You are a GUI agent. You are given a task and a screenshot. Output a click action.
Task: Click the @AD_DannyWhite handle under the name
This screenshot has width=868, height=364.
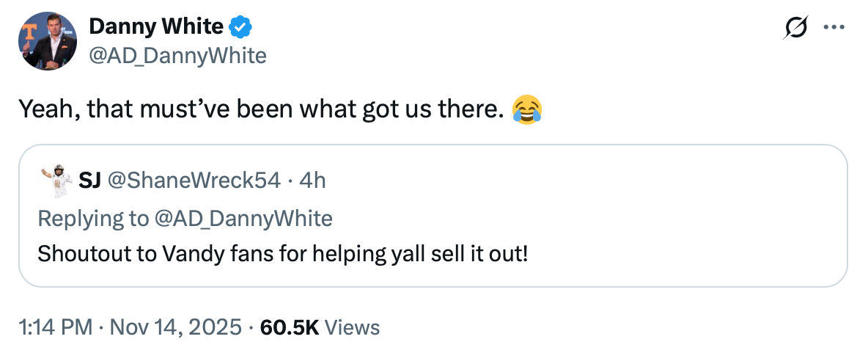[x=177, y=55]
